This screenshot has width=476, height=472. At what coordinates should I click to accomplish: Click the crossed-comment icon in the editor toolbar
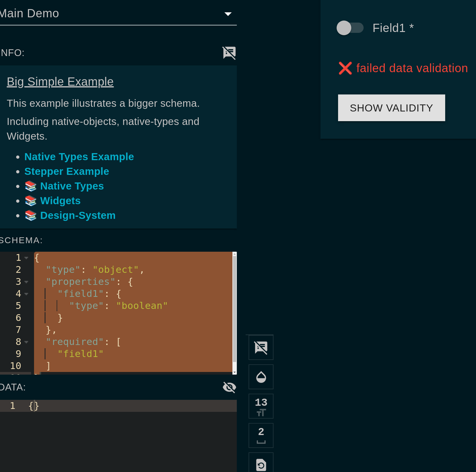tap(261, 347)
